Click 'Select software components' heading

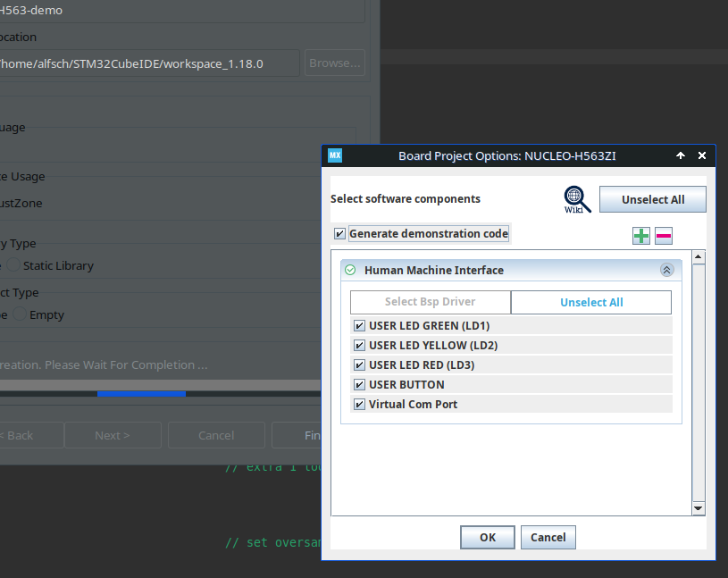point(406,199)
